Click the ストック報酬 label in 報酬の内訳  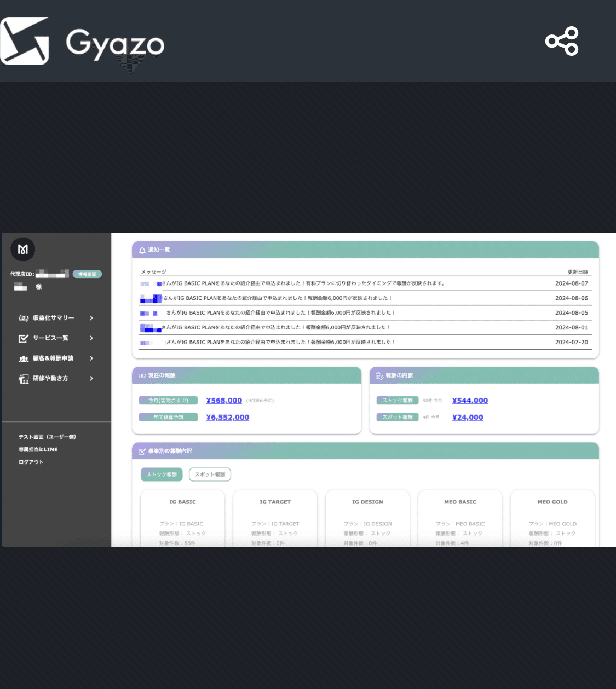click(398, 401)
